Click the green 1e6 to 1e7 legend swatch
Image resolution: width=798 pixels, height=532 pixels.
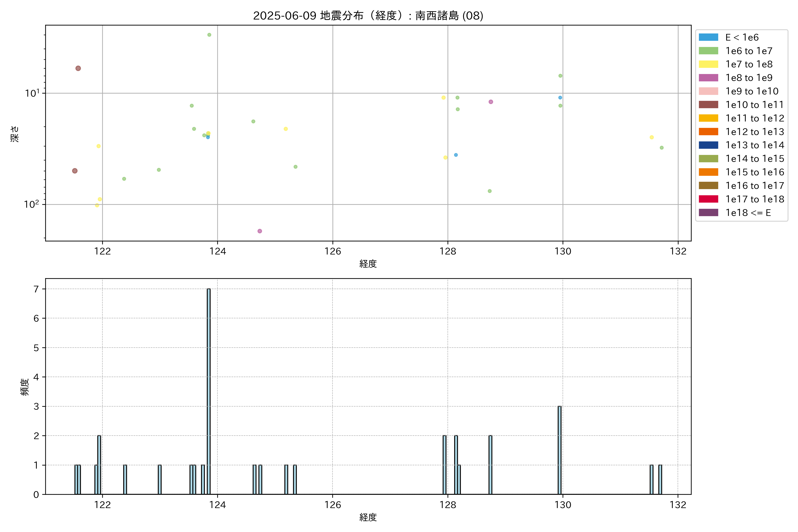pyautogui.click(x=708, y=51)
